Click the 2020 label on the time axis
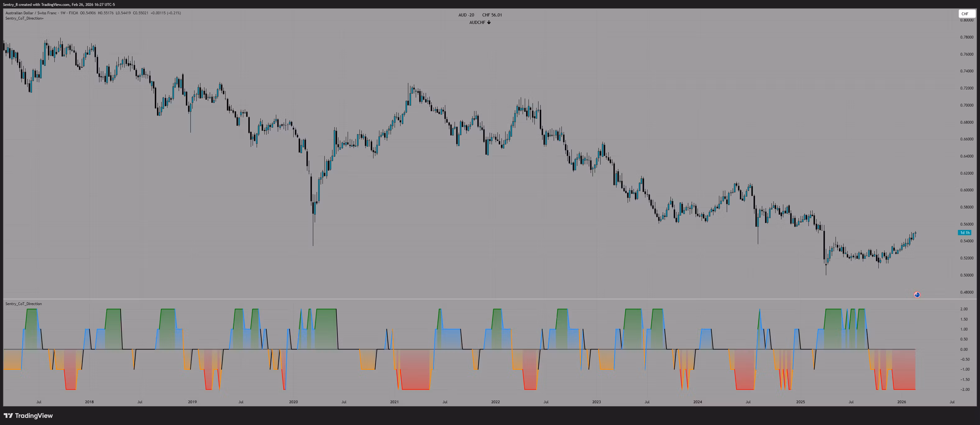980x425 pixels. [x=293, y=402]
